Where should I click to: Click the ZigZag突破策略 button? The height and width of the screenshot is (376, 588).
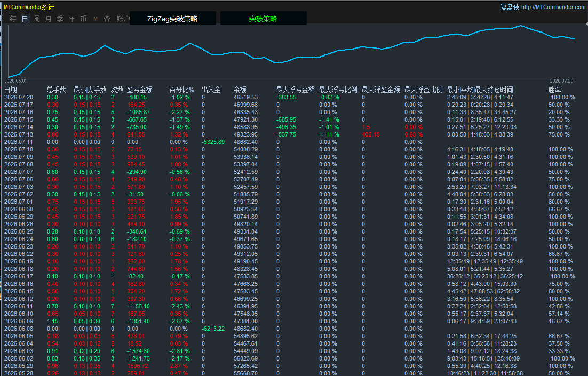coord(172,18)
